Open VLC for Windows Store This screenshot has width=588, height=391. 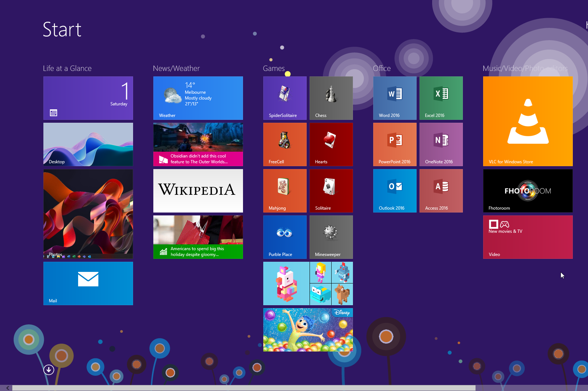point(528,121)
